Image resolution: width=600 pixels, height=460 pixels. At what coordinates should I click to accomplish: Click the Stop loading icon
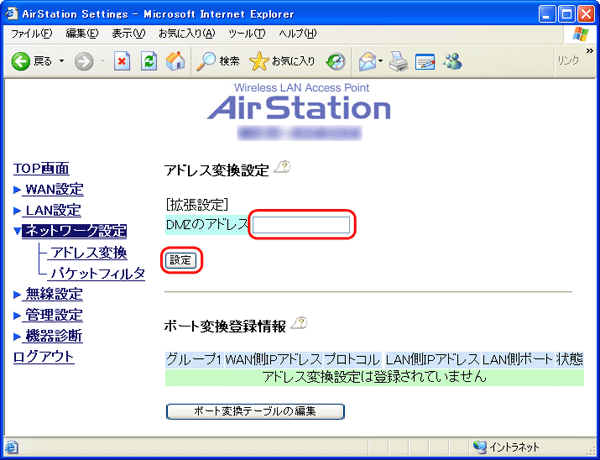click(121, 61)
